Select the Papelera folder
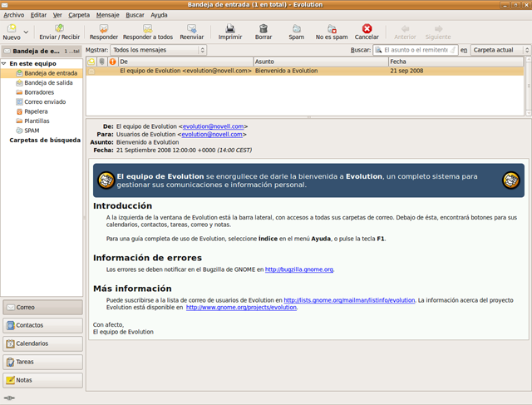This screenshot has height=405, width=532. (36, 111)
